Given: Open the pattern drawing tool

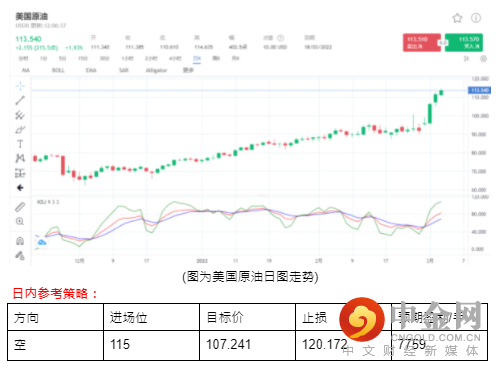Looking at the screenshot, I should click(x=20, y=158).
